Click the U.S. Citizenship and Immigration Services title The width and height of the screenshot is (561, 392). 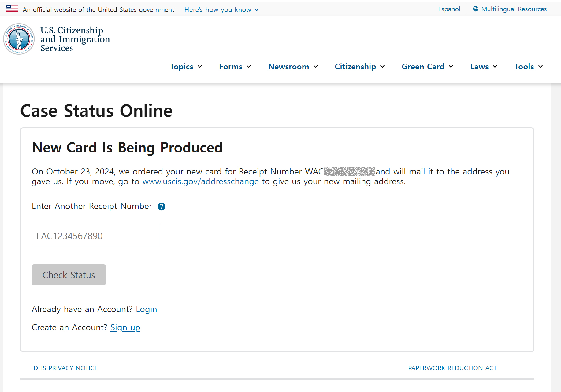tap(75, 39)
